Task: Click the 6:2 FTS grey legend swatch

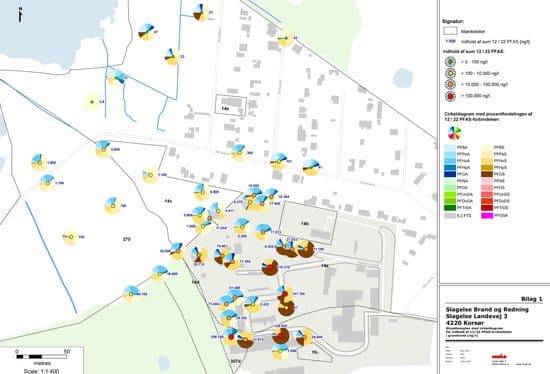Action: [x=450, y=215]
